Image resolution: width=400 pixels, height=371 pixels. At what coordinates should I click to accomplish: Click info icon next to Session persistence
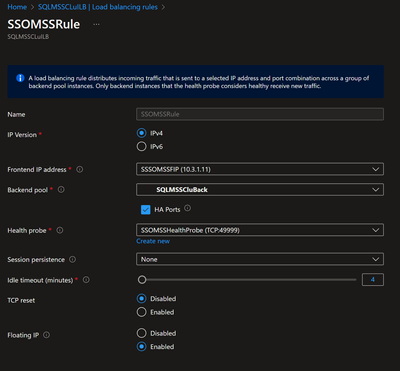tap(72, 259)
